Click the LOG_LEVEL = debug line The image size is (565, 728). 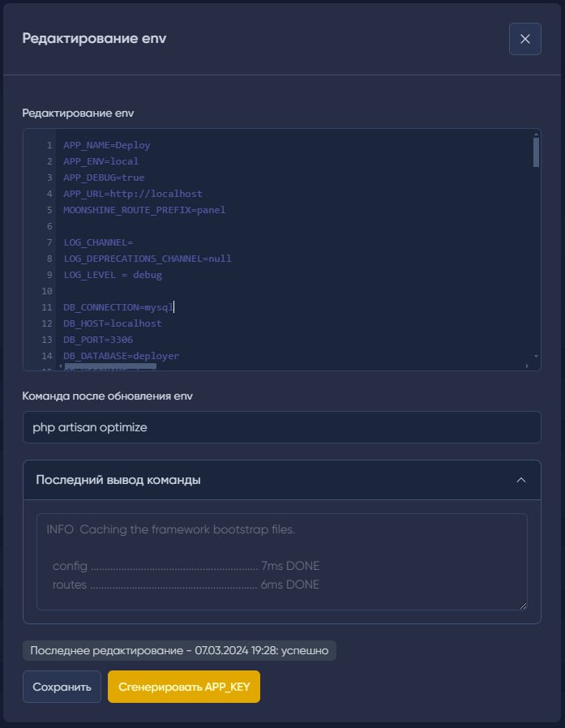click(113, 275)
